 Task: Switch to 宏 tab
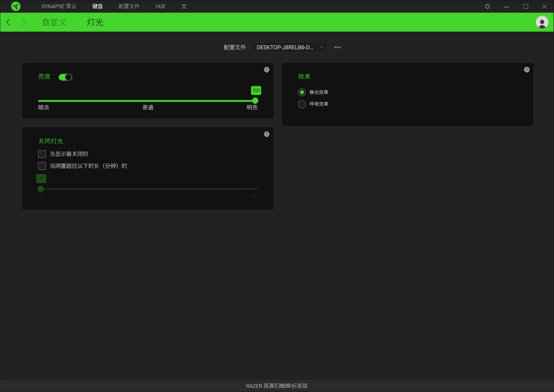pyautogui.click(x=184, y=7)
